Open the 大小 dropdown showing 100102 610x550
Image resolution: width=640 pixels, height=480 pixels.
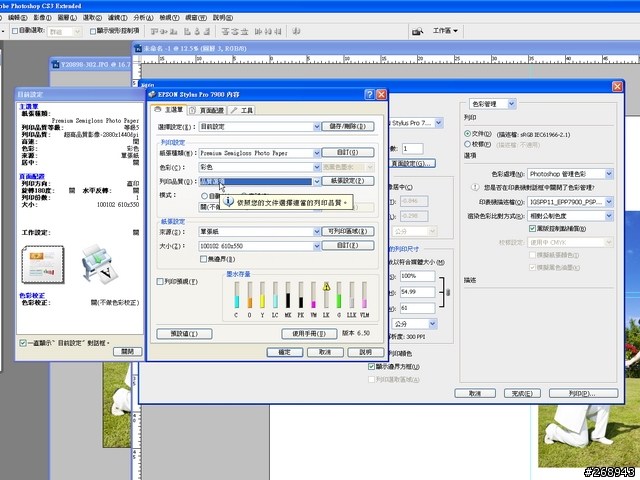260,246
